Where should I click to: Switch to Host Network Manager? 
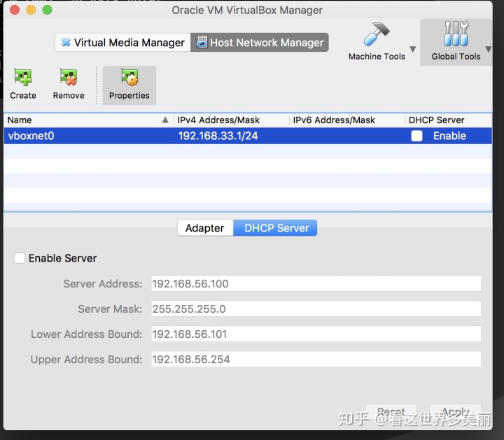pos(260,43)
